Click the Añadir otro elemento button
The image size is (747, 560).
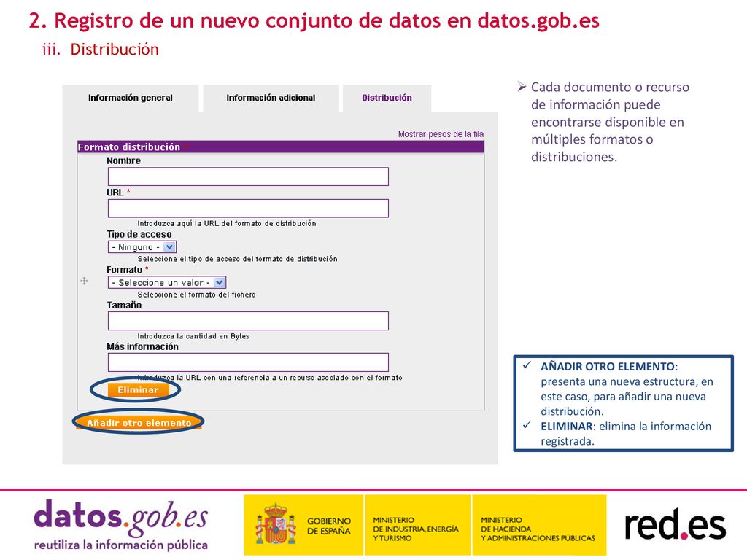(x=139, y=423)
